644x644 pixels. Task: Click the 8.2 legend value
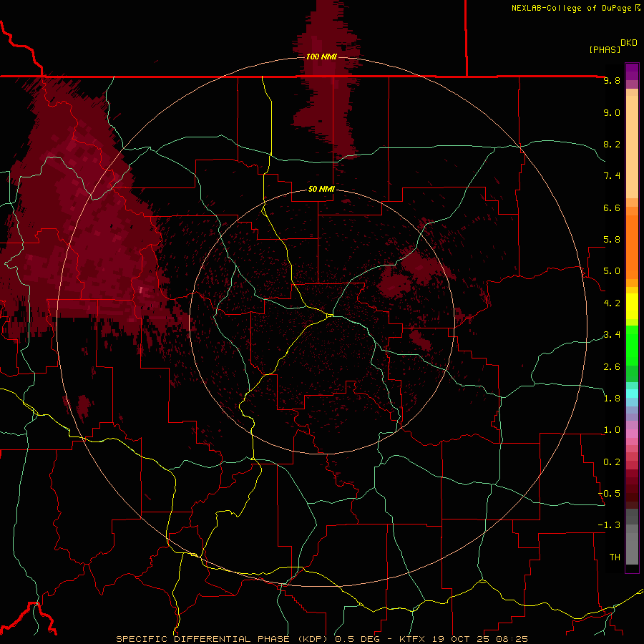pyautogui.click(x=612, y=144)
